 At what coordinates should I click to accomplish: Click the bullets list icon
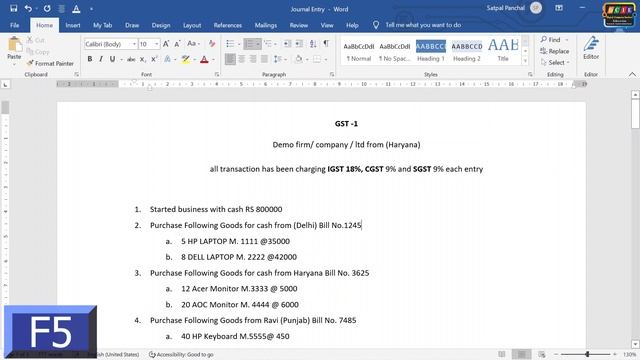pyautogui.click(x=230, y=44)
